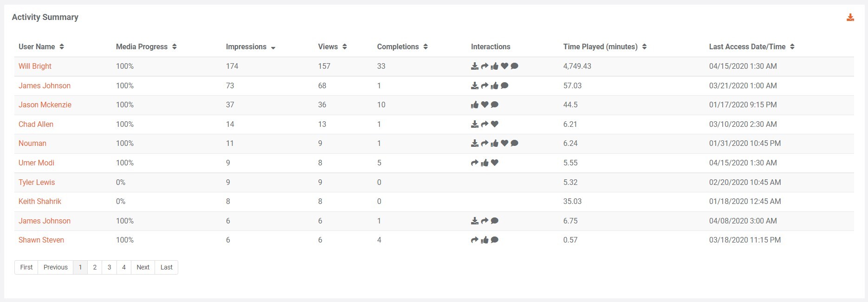Click the export download icon for Activity Summary
The height and width of the screenshot is (302, 868).
(x=850, y=18)
